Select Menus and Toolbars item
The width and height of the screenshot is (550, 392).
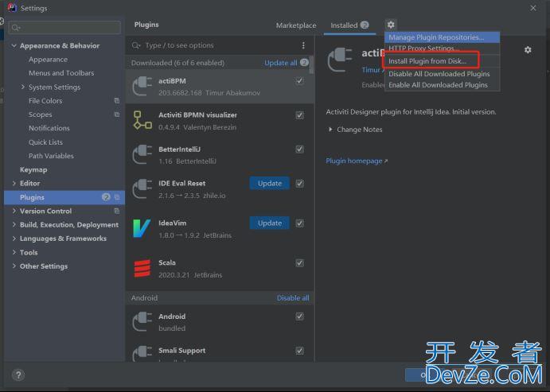[61, 73]
